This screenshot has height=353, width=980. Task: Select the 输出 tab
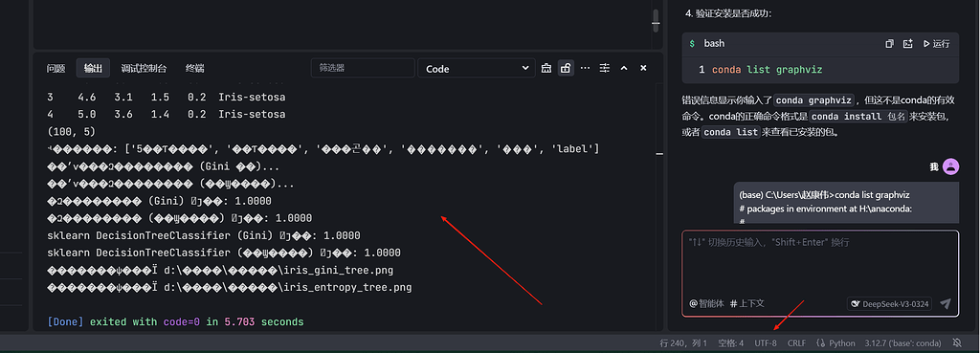tap(93, 68)
